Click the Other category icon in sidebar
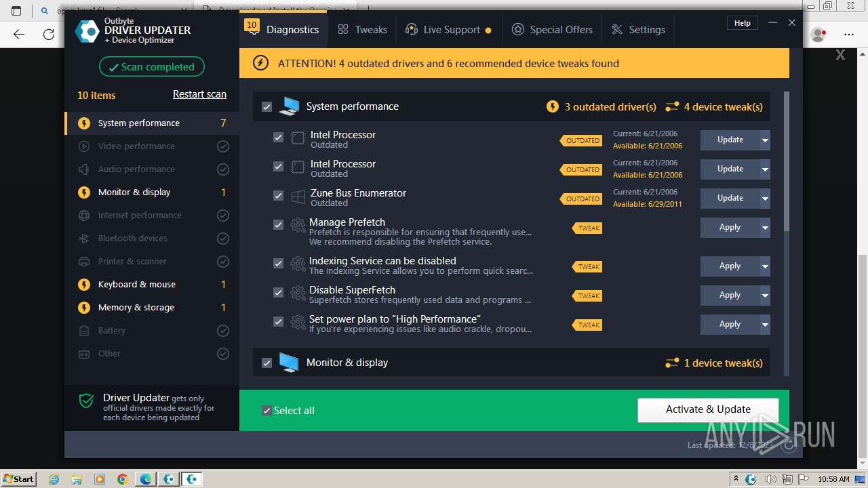 (x=84, y=354)
